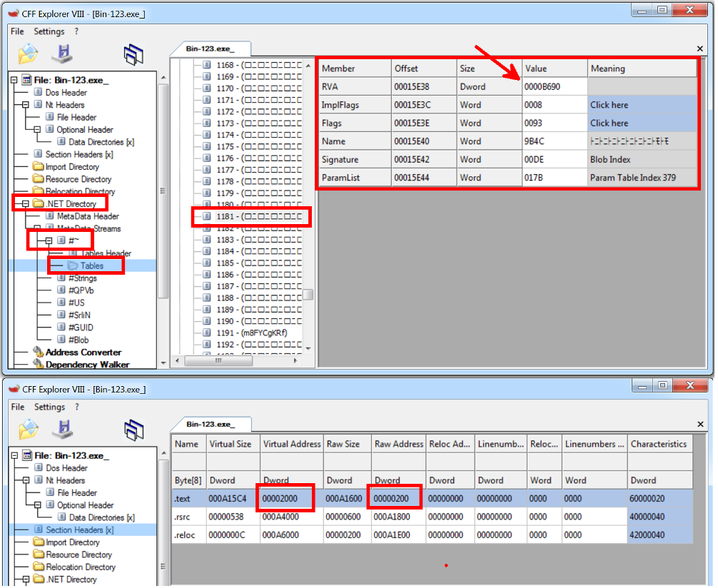Expand the .NET Directory node in bottom window

coord(26,579)
